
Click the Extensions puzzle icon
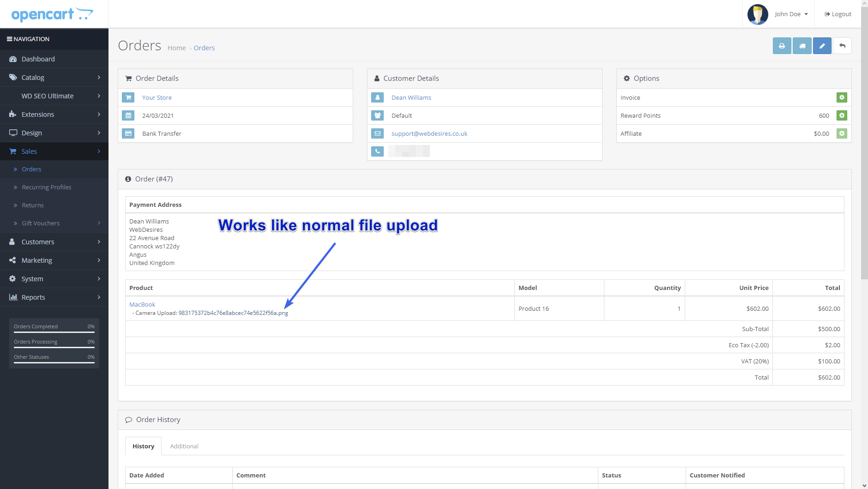pyautogui.click(x=13, y=115)
